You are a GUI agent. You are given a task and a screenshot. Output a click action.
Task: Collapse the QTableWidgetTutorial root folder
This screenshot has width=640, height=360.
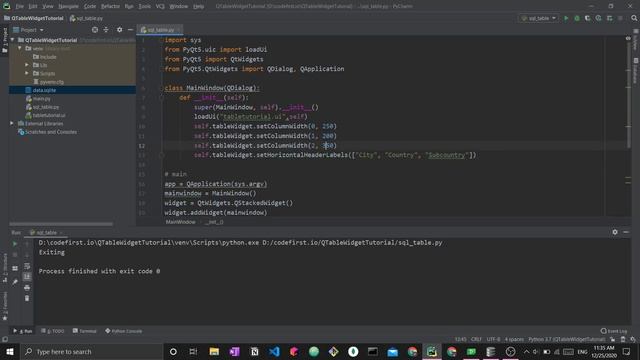coord(13,40)
